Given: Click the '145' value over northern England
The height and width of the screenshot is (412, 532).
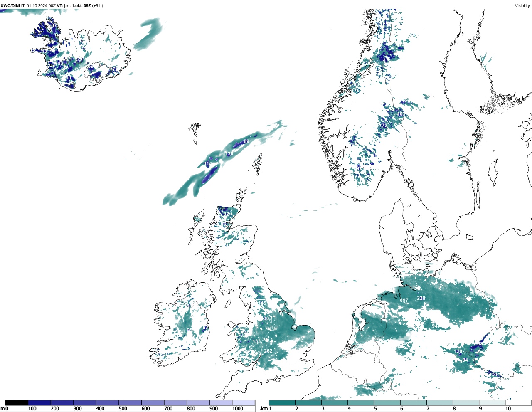Looking at the screenshot, I should click(262, 303).
